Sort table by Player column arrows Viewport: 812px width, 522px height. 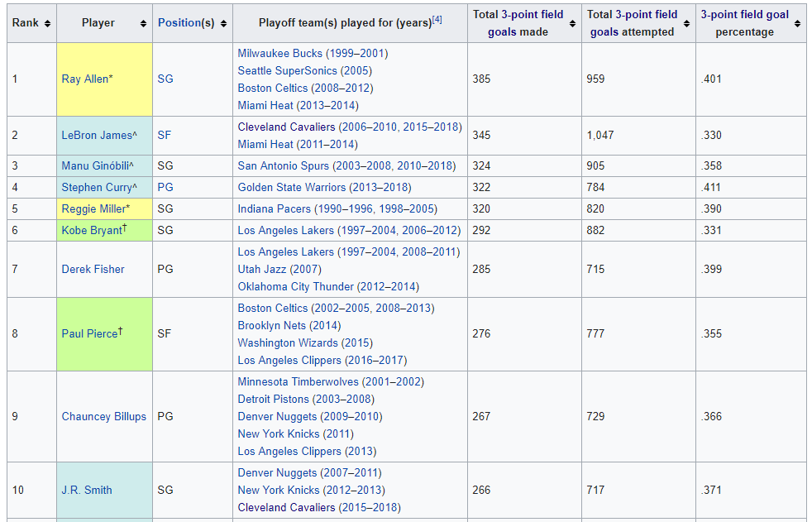point(143,23)
